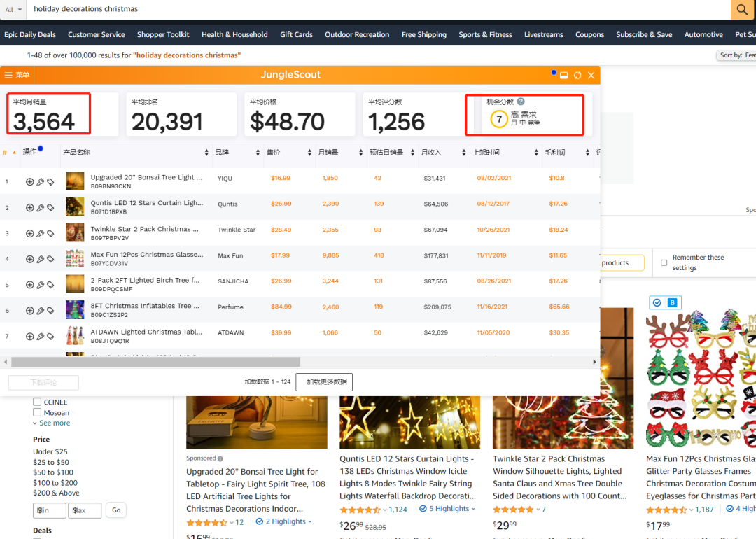Open the Sort by dropdown
The height and width of the screenshot is (539, 756).
[x=736, y=55]
